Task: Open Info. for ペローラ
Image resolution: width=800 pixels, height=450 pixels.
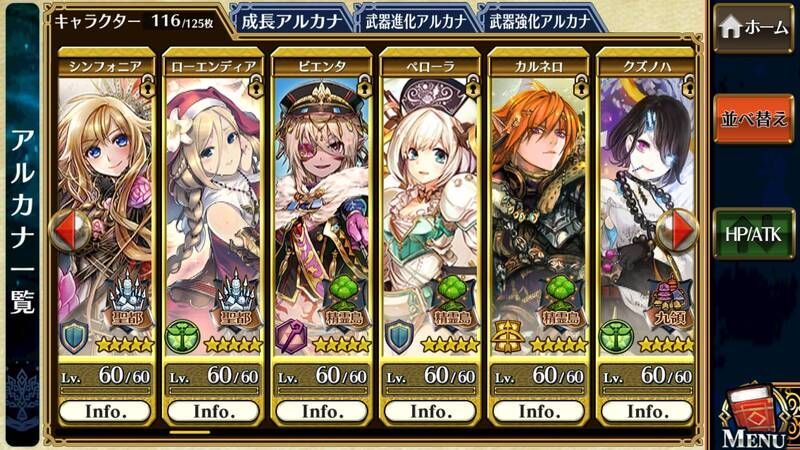Action: click(430, 411)
